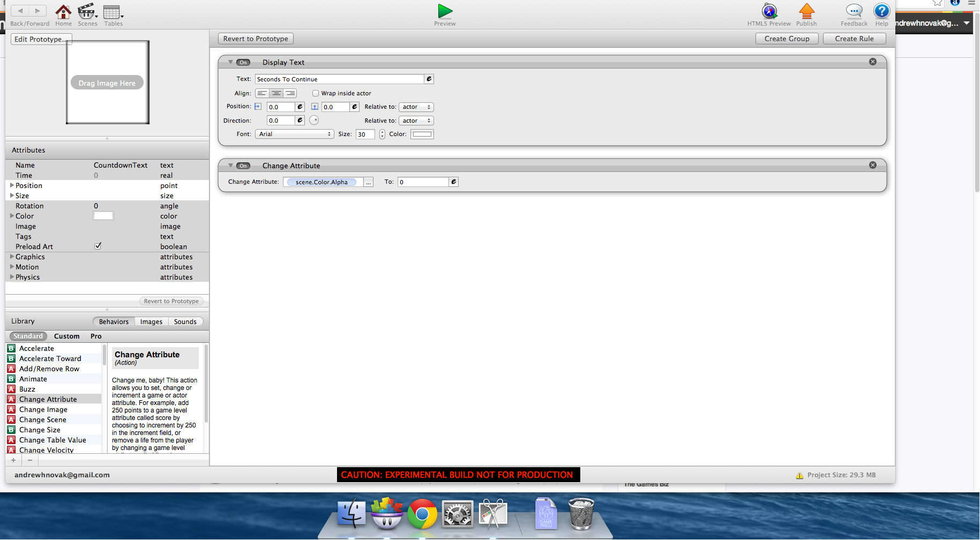Select left text alignment

click(262, 93)
